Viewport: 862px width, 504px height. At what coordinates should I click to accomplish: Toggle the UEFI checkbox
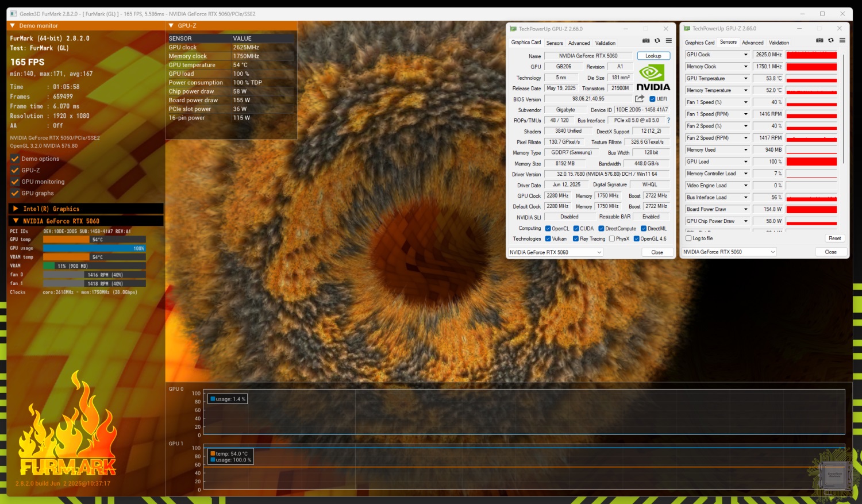point(652,99)
